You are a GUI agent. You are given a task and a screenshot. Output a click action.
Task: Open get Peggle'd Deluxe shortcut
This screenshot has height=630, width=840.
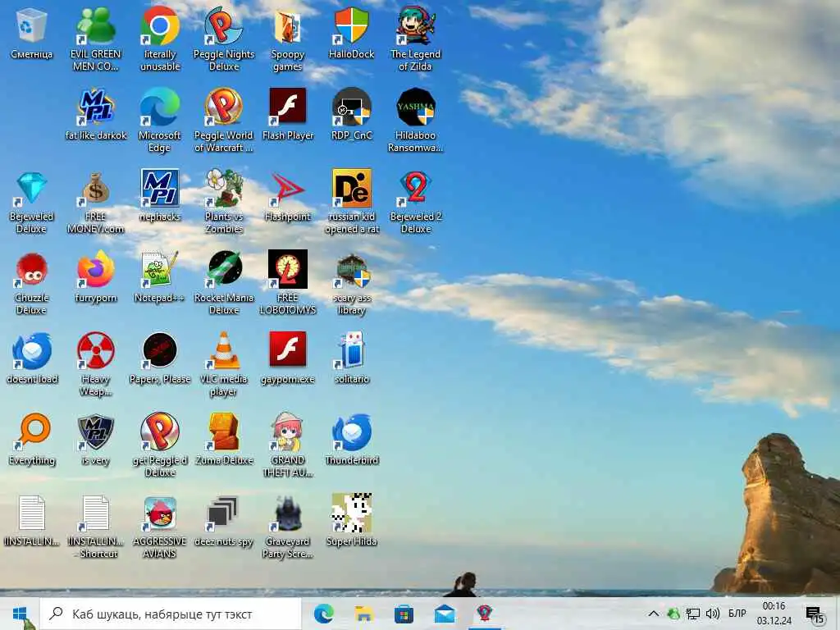tap(160, 445)
